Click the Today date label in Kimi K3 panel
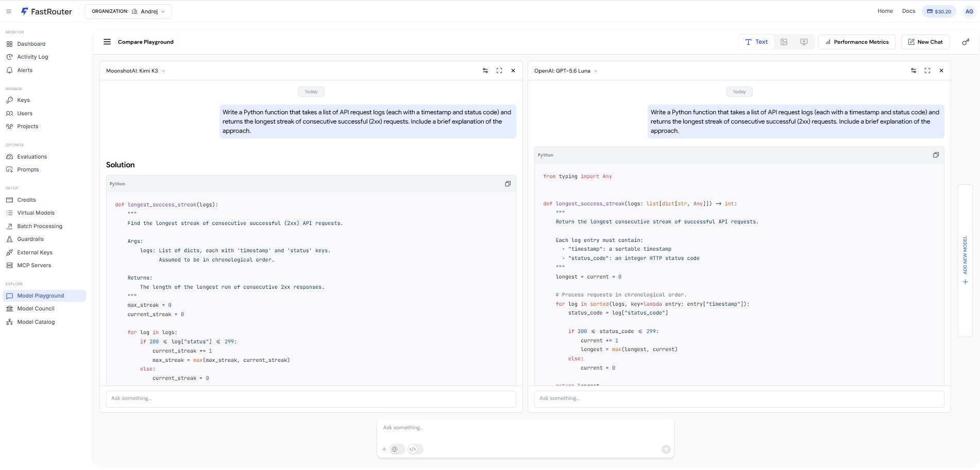 (311, 92)
